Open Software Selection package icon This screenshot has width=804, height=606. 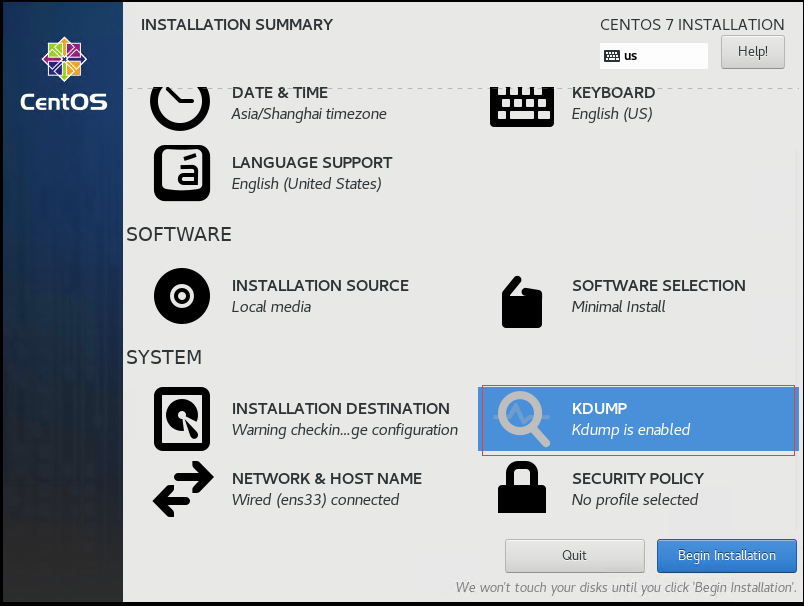pos(521,302)
